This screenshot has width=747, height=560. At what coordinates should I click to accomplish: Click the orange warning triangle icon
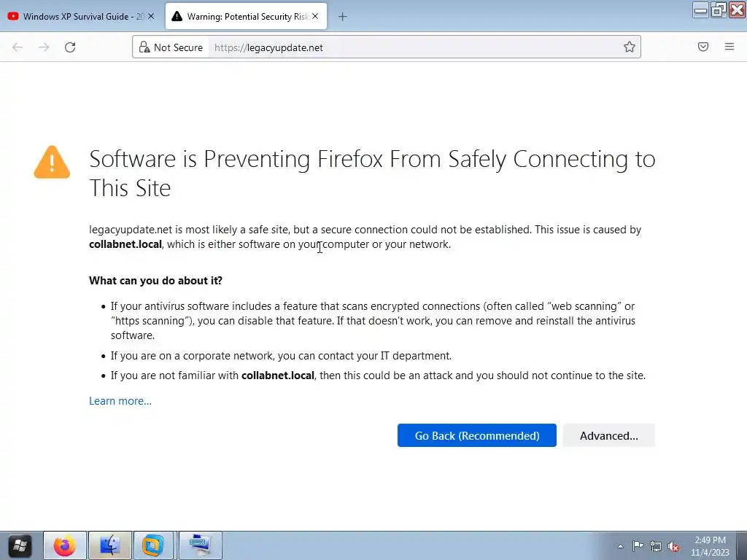pos(52,163)
